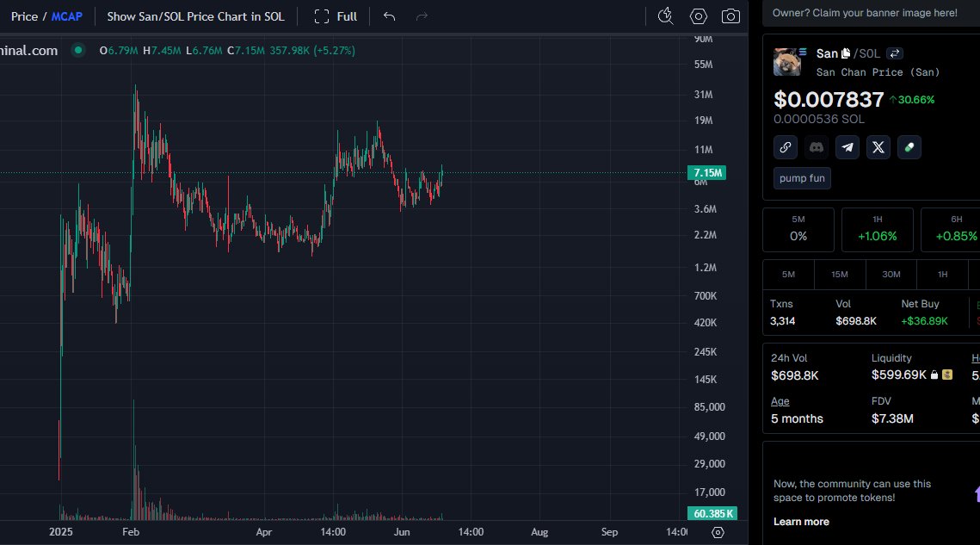Switch to the 30M stats tab
This screenshot has width=980, height=545.
click(x=891, y=274)
